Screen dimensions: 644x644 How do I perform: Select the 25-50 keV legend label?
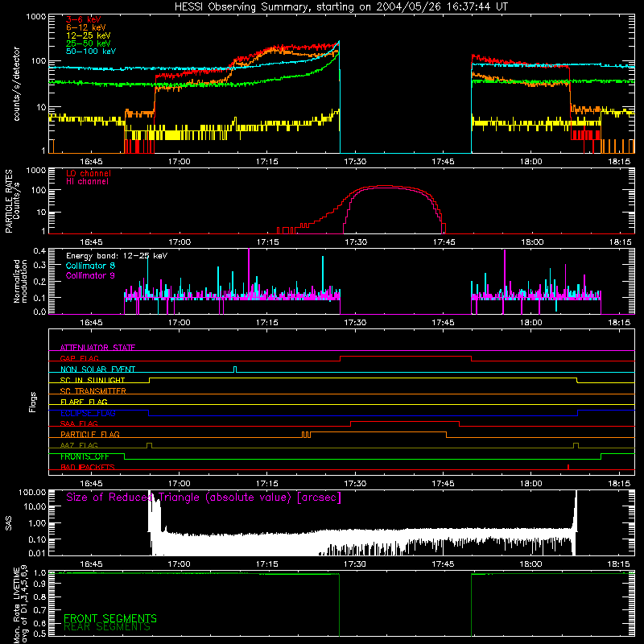point(89,43)
